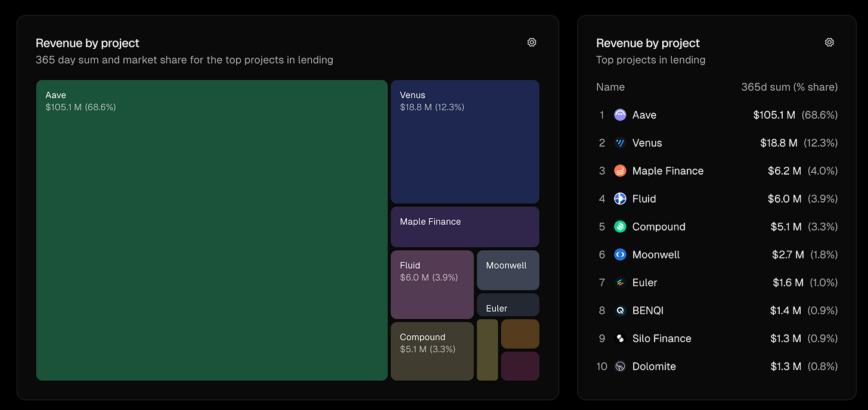Click Compound's $5.1 M value in list
Screen dimensions: 868x410
(786, 227)
